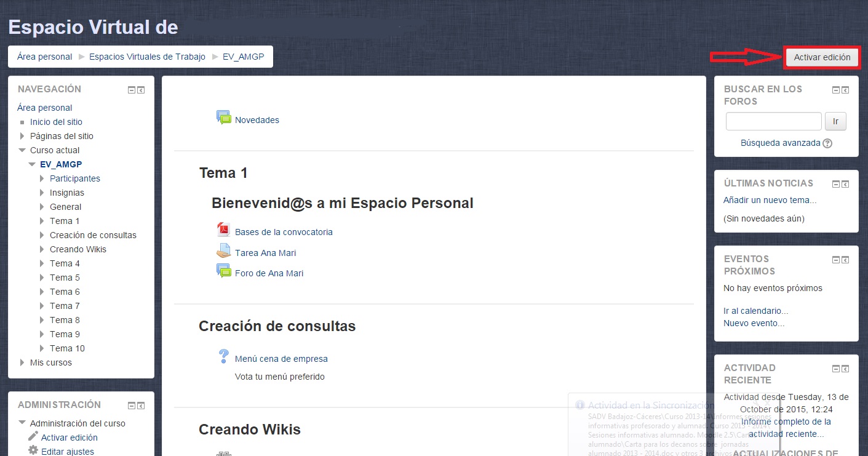Open help icon beside Búsqueda avanzada
The height and width of the screenshot is (456, 868).
coord(827,143)
